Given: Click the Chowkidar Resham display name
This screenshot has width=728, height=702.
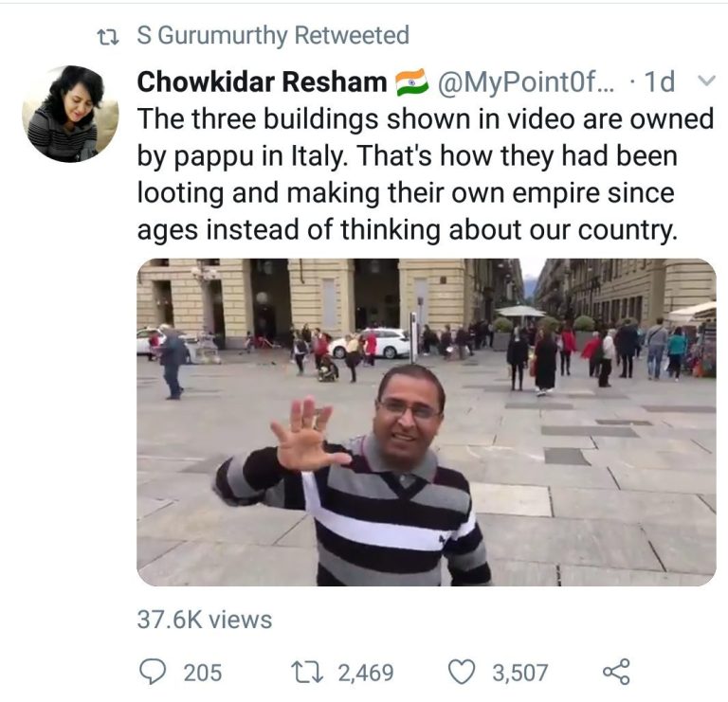Looking at the screenshot, I should point(263,83).
